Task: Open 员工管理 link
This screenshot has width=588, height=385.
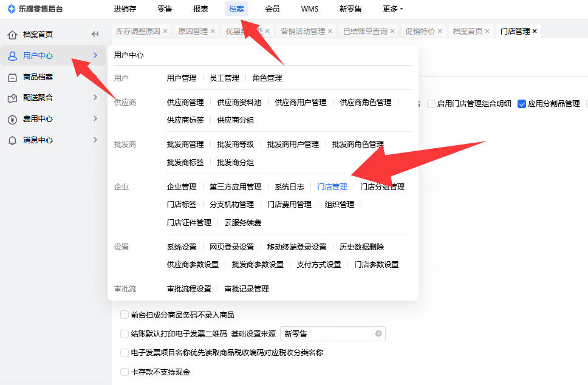Action: [x=224, y=78]
